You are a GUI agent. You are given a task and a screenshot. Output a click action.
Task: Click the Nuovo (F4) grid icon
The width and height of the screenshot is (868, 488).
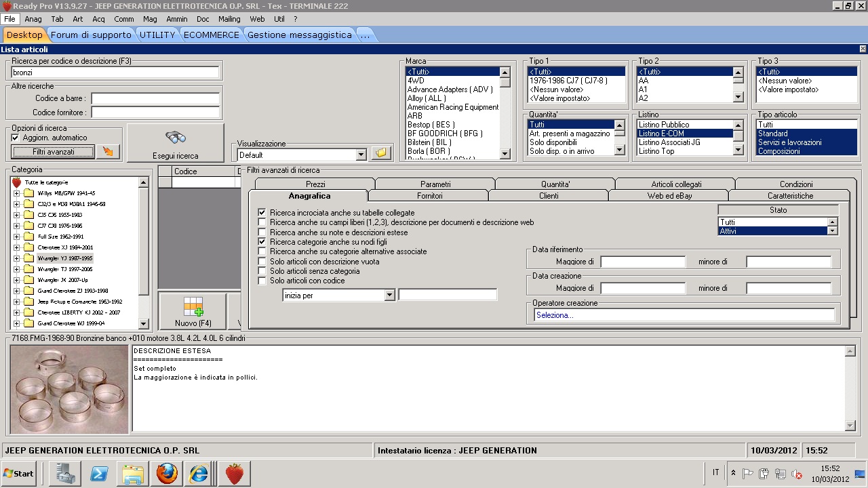point(193,306)
